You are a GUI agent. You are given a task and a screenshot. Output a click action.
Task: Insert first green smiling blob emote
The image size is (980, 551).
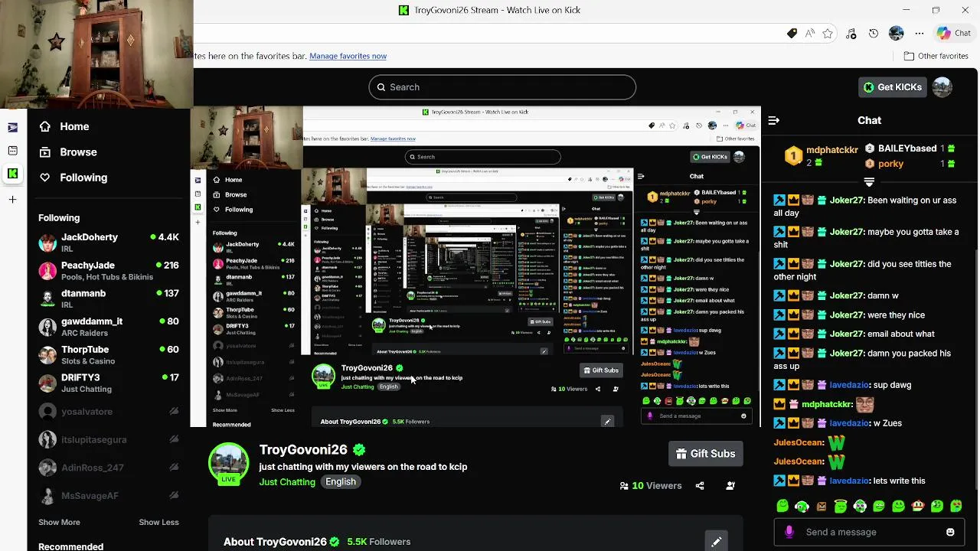pos(782,506)
